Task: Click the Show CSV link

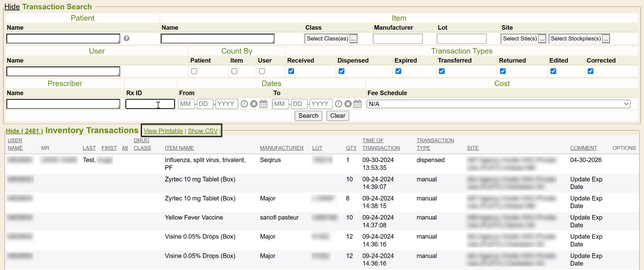Action: pyautogui.click(x=203, y=131)
